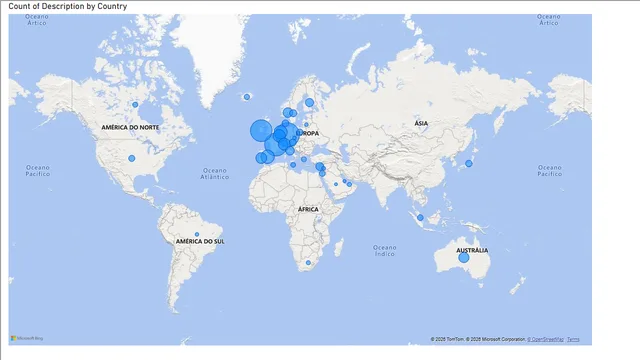Open the Terms link on map
Viewport: 640px width, 360px height.
pyautogui.click(x=573, y=339)
